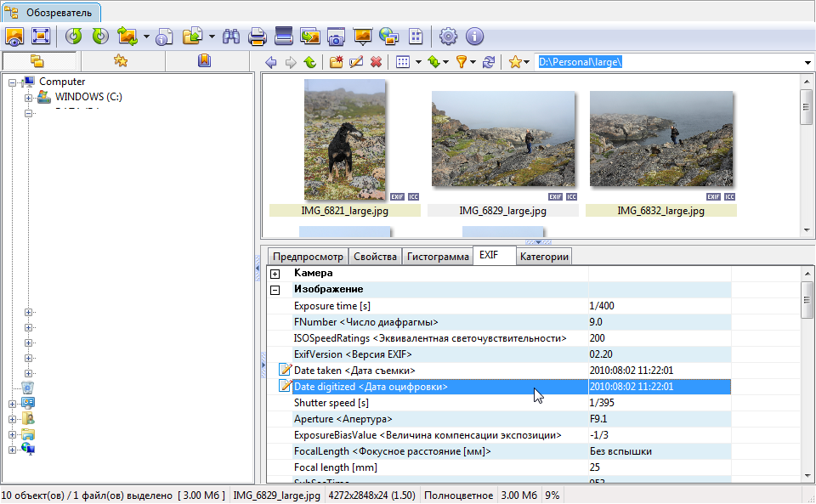816x504 pixels.
Task: Go up one folder level (green arrow)
Action: pos(310,62)
